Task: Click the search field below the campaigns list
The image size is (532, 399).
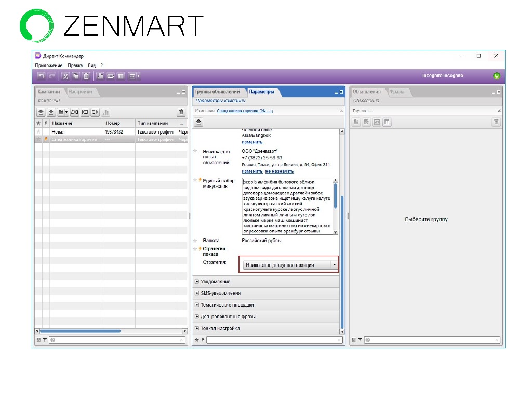Action: (117, 340)
